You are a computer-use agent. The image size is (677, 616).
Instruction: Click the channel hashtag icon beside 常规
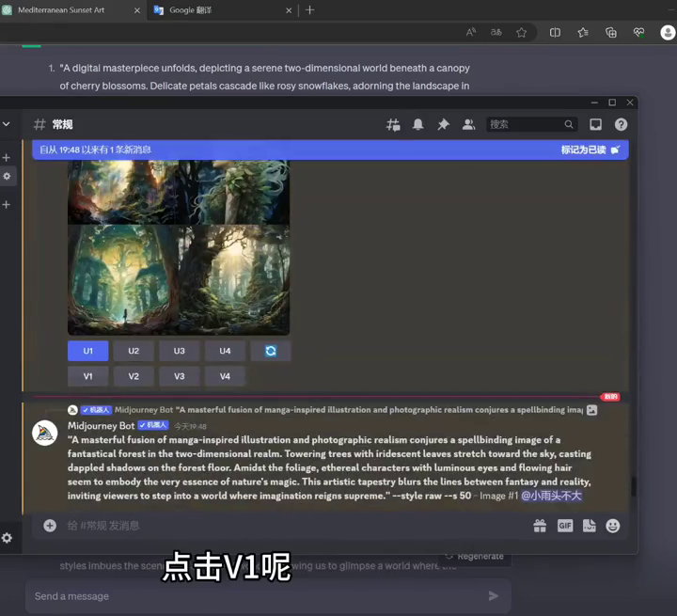[x=39, y=124]
